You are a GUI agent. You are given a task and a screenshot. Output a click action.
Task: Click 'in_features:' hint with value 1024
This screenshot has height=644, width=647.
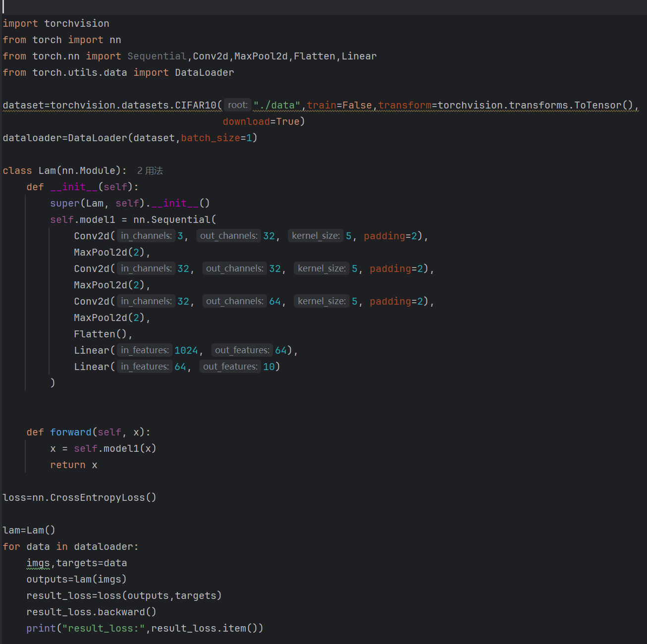[145, 350]
